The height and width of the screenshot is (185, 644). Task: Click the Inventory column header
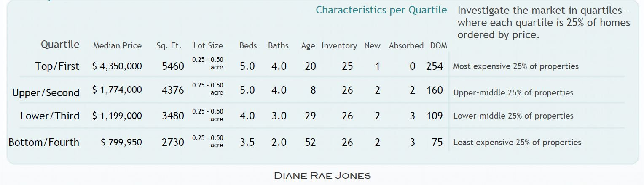click(339, 46)
